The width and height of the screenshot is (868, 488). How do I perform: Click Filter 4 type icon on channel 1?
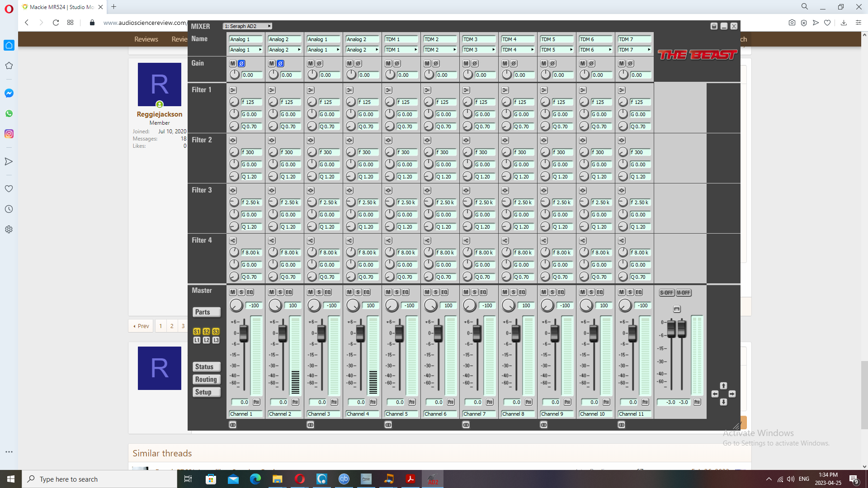pos(233,241)
